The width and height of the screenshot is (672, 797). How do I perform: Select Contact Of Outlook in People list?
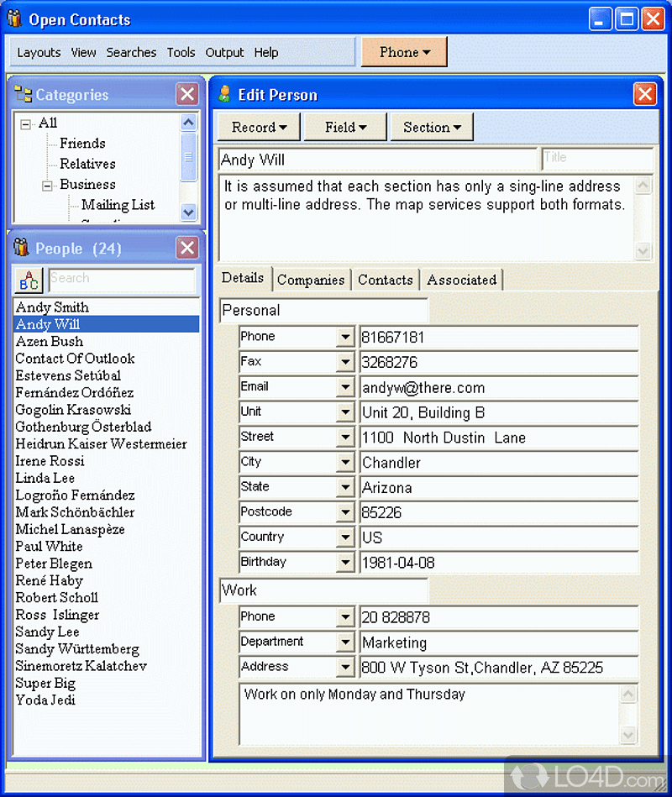[x=106, y=359]
